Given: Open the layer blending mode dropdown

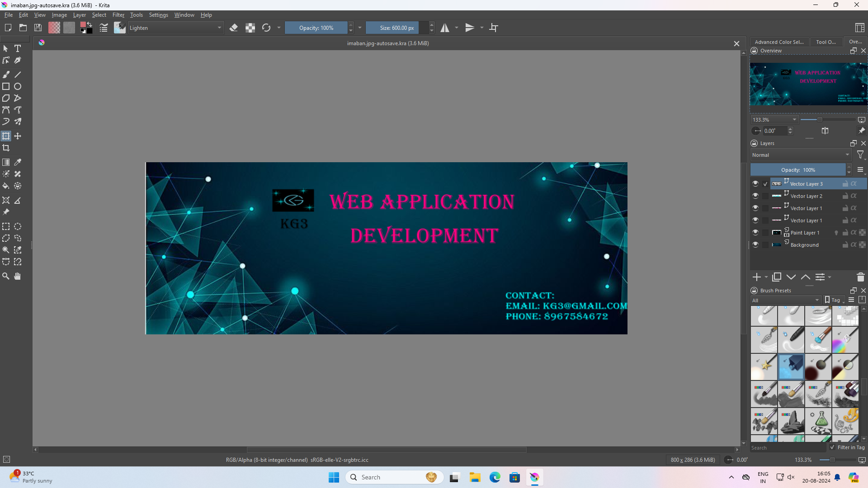Looking at the screenshot, I should point(800,155).
